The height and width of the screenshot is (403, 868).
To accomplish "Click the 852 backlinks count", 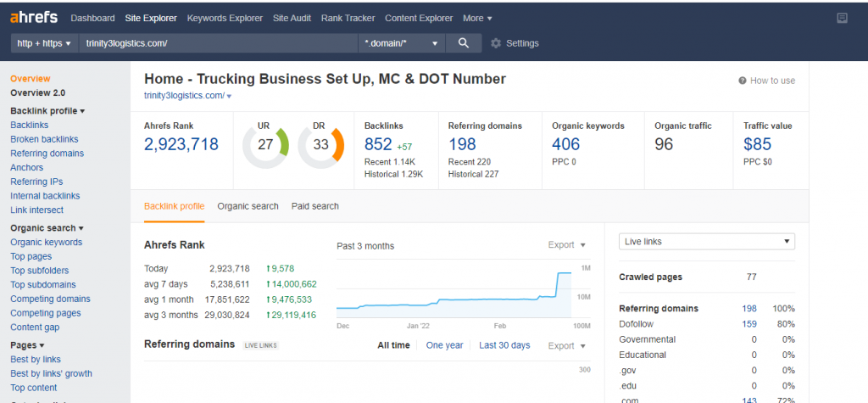I will click(378, 145).
